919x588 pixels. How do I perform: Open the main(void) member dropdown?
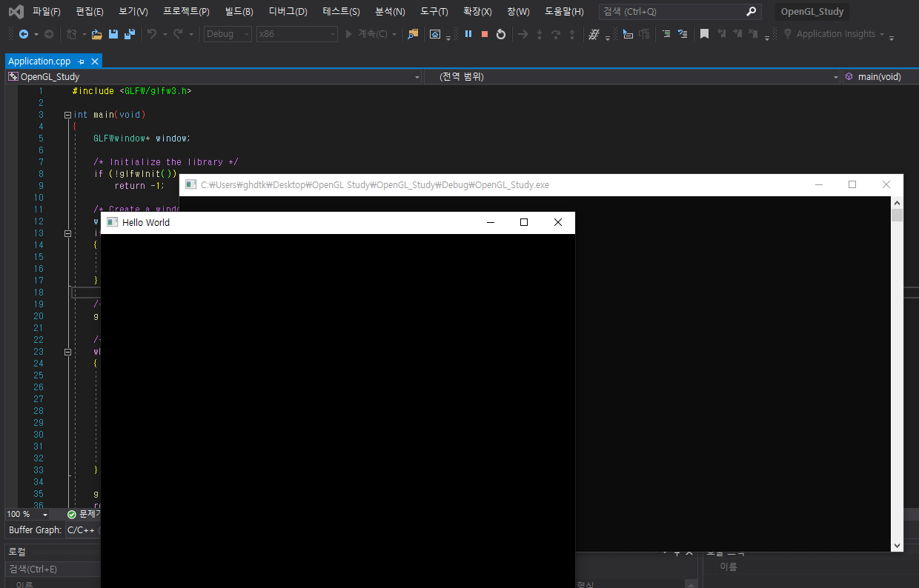pyautogui.click(x=879, y=77)
